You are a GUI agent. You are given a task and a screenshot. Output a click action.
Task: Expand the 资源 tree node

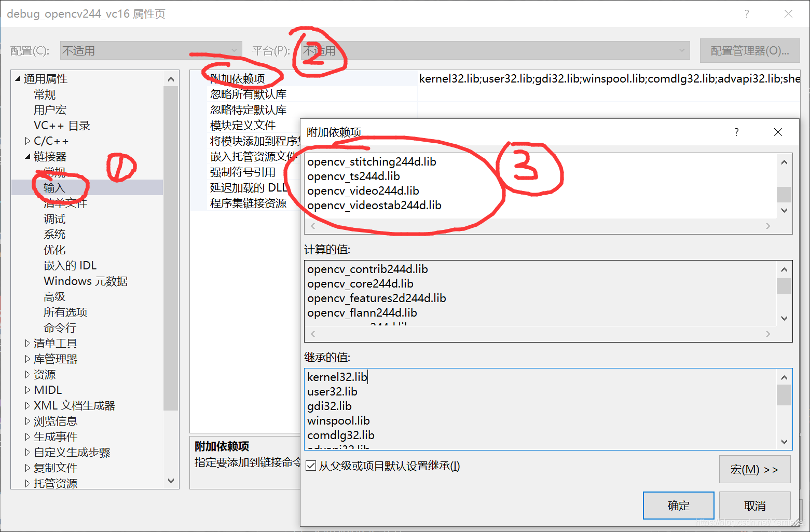[x=28, y=374]
